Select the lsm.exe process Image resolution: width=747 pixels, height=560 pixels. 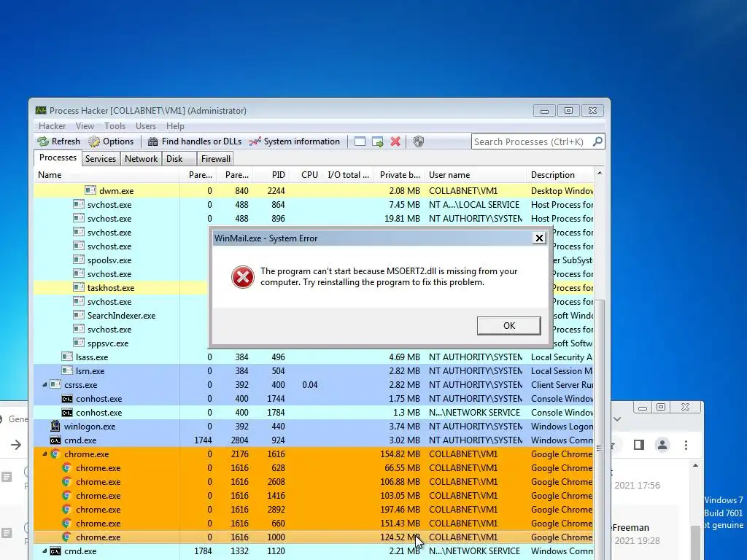point(90,371)
